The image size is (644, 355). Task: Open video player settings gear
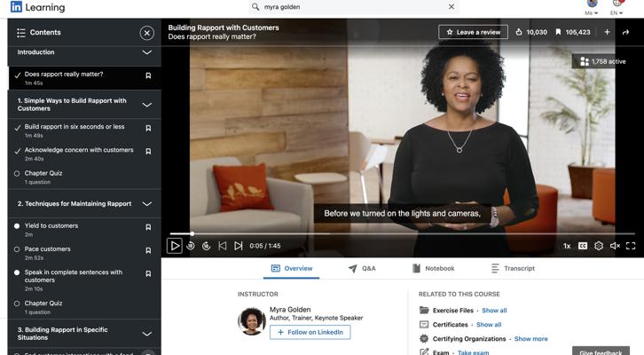[x=599, y=246]
